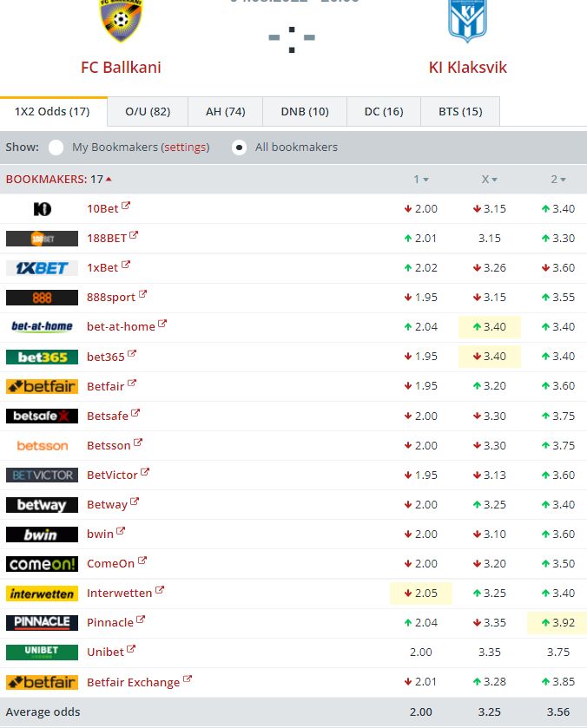Click the external link icon next to 1xBet
The height and width of the screenshot is (728, 587).
126,265
